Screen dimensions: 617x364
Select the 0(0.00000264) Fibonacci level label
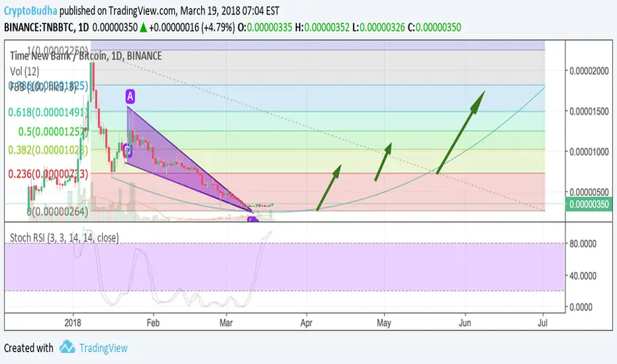(x=58, y=212)
